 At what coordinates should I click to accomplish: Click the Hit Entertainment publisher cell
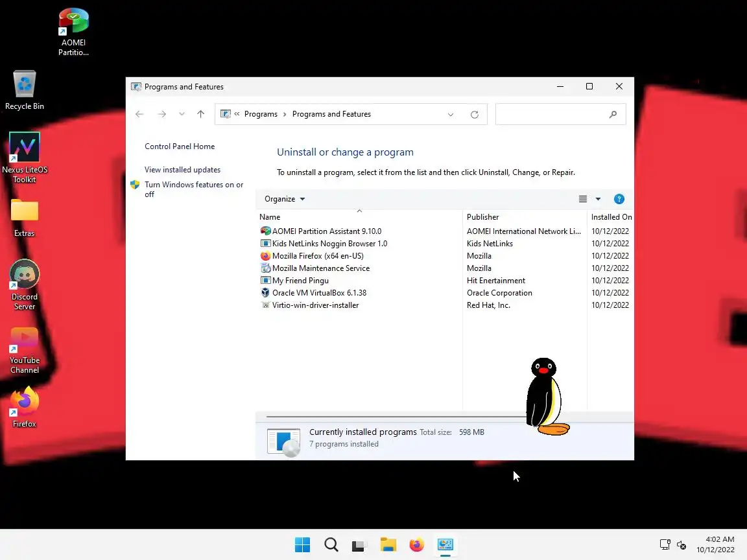(496, 281)
